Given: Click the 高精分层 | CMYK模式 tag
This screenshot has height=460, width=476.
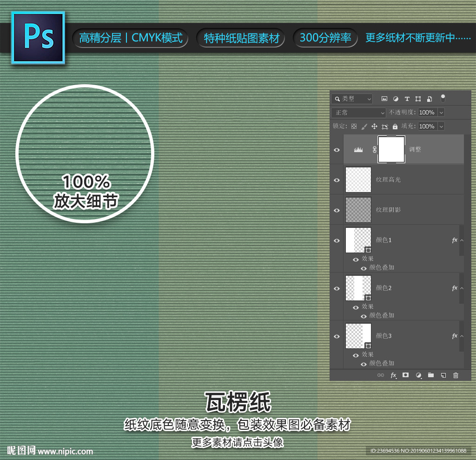Looking at the screenshot, I should [131, 38].
